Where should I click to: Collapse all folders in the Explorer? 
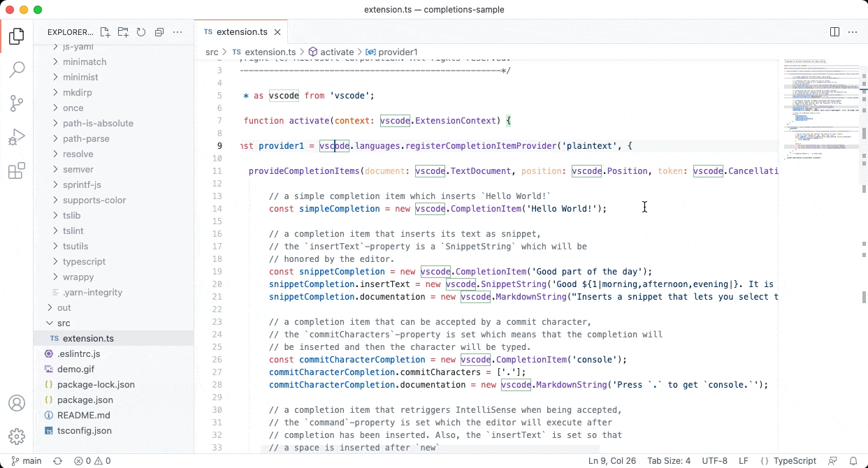point(159,32)
